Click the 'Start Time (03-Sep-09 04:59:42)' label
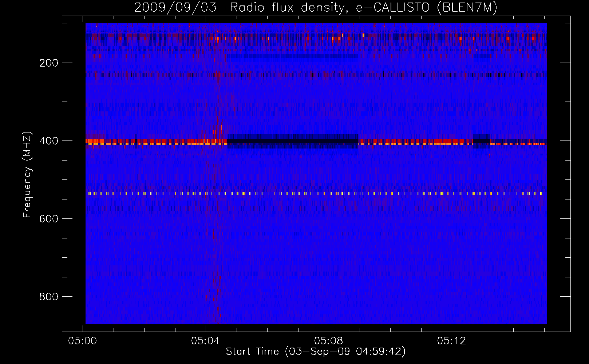Screen dimensions: 589x364 pyautogui.click(x=316, y=352)
